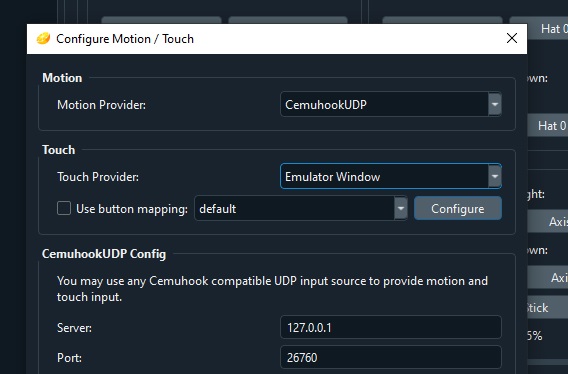This screenshot has width=568, height=374.
Task: Click the Configure button for button mapping
Action: [x=458, y=208]
